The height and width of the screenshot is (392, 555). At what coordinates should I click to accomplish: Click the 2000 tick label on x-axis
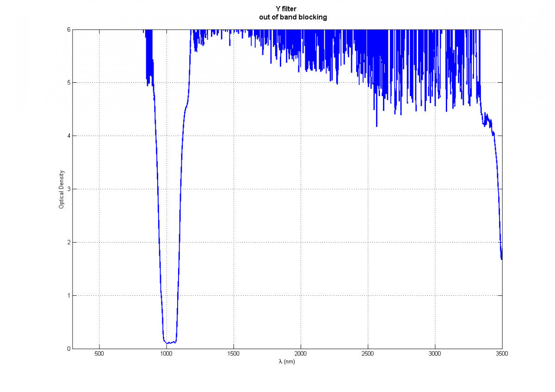pyautogui.click(x=301, y=355)
